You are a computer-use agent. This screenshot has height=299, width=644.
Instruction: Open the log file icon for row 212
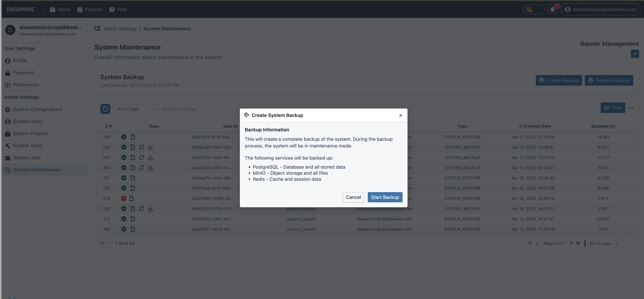[133, 219]
